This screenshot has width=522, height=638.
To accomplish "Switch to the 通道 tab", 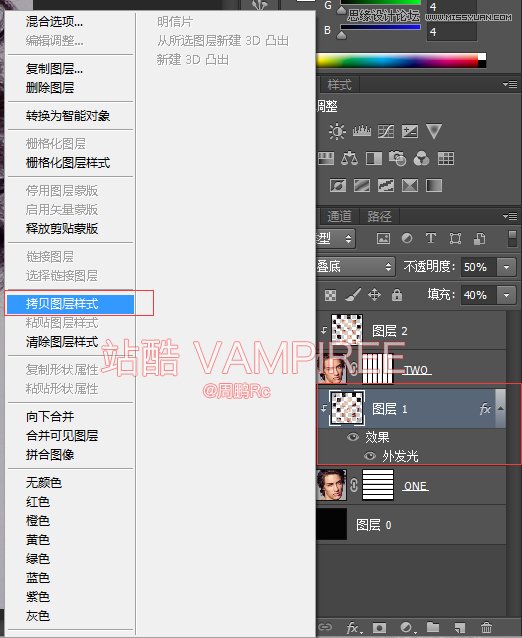I will coord(339,216).
